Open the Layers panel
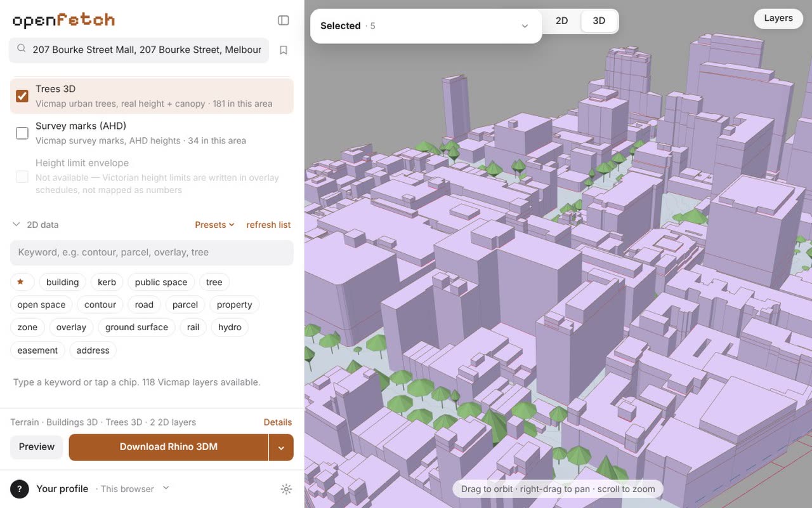The height and width of the screenshot is (508, 812). click(x=778, y=18)
